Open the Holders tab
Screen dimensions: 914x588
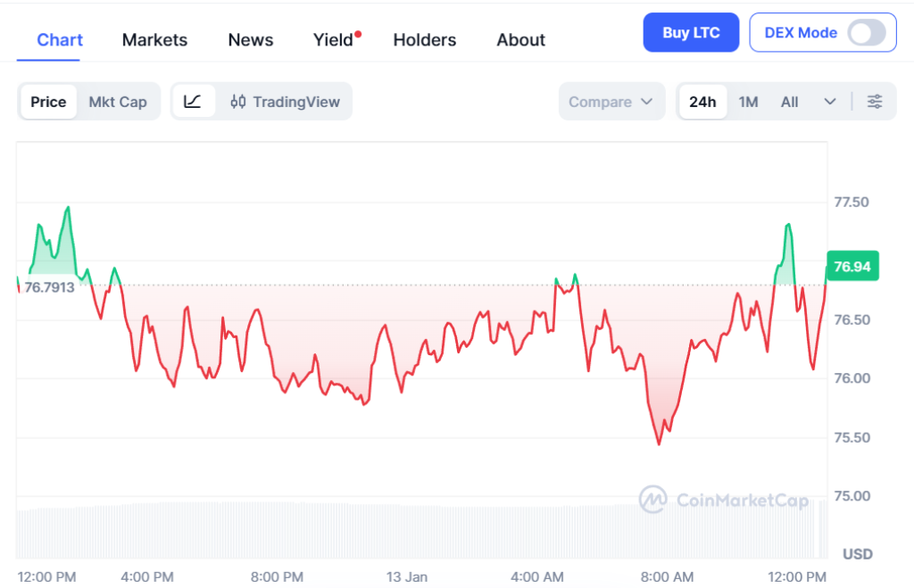pos(424,40)
